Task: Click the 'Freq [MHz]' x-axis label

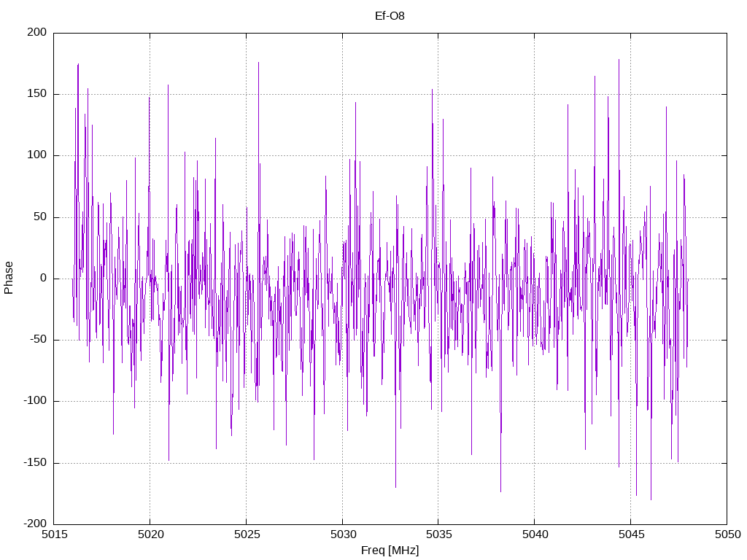Action: click(x=390, y=551)
